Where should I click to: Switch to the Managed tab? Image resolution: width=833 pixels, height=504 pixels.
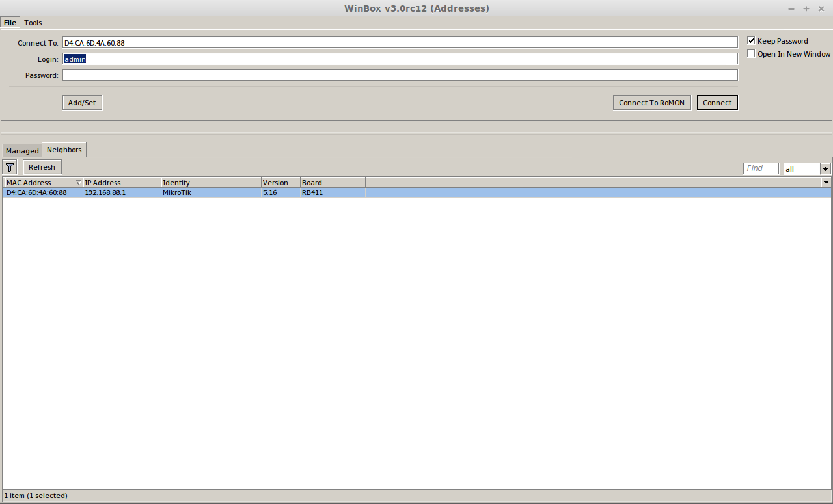tap(22, 151)
